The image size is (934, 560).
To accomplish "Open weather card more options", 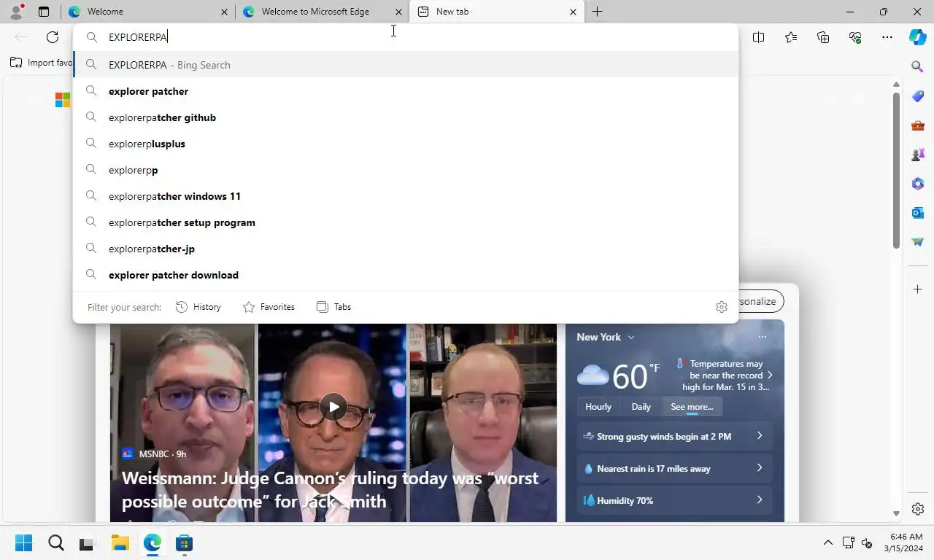I will tap(763, 337).
